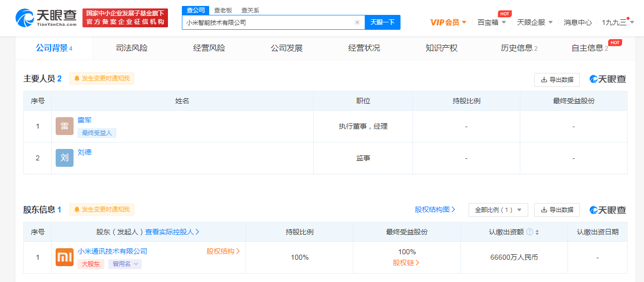Viewport: 644px width, 282px height.
Task: Open 小米通讯技术有限公司 shareholder link
Action: 112,251
